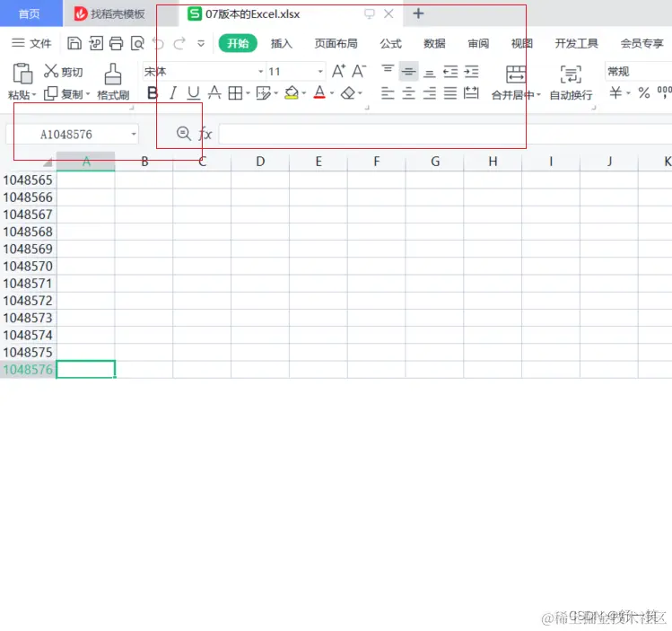This screenshot has width=672, height=631.
Task: Click the Currency yen symbol
Action: pyautogui.click(x=615, y=92)
